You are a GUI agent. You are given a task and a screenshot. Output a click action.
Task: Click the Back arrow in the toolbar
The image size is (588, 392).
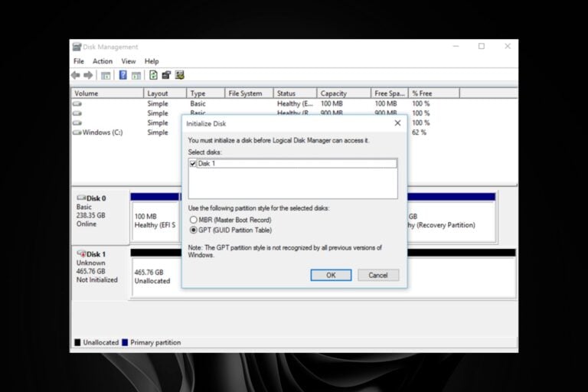pyautogui.click(x=76, y=75)
